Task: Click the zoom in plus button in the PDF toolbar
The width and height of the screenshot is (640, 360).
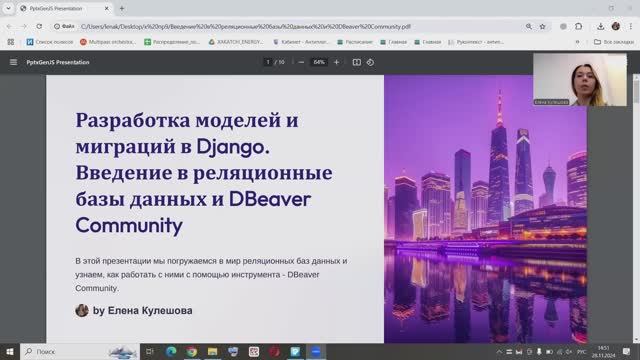Action: coord(336,62)
